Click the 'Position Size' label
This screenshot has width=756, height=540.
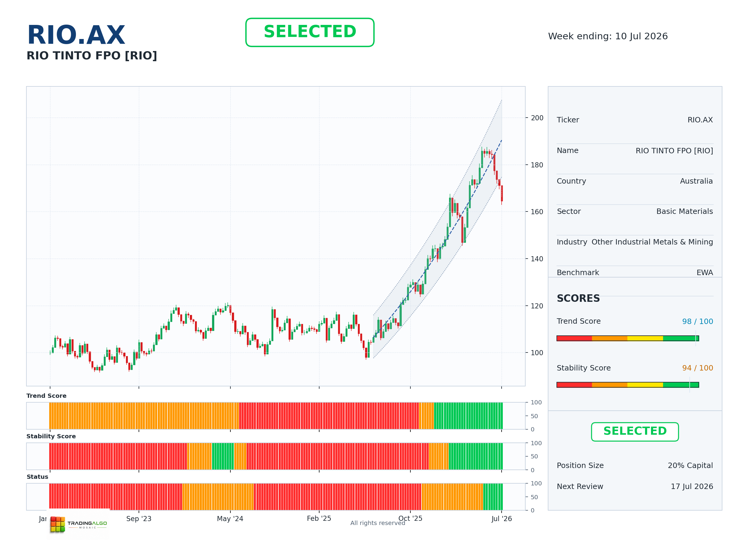pyautogui.click(x=580, y=466)
